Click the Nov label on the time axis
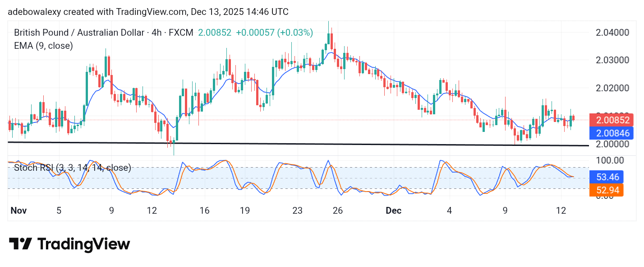Image resolution: width=644 pixels, height=267 pixels. click(18, 210)
